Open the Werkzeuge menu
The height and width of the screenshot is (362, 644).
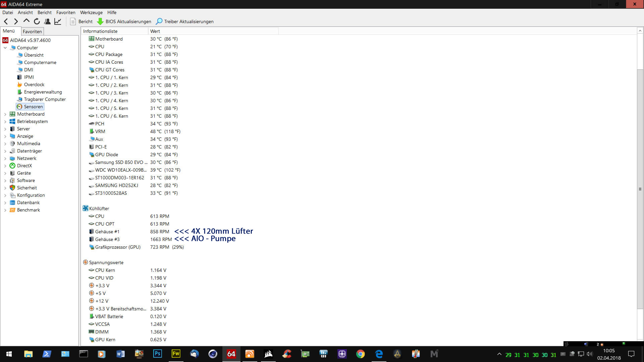click(x=91, y=12)
